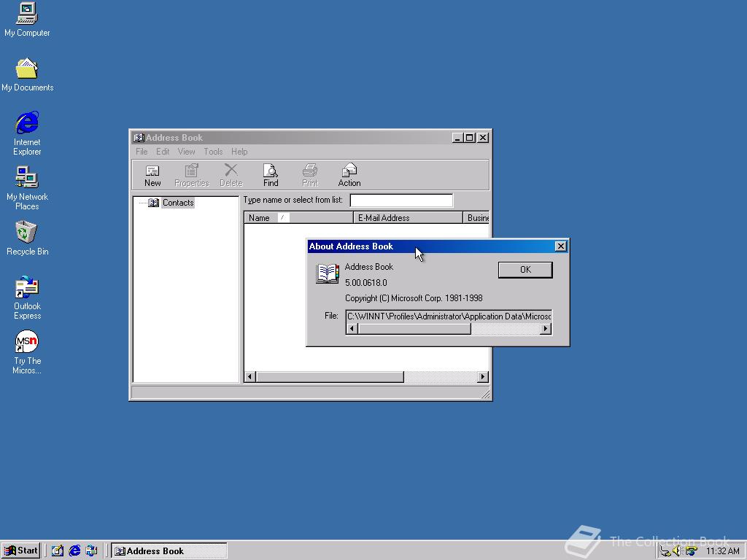Open the Recycle Bin
This screenshot has height=560, width=747.
pyautogui.click(x=27, y=238)
